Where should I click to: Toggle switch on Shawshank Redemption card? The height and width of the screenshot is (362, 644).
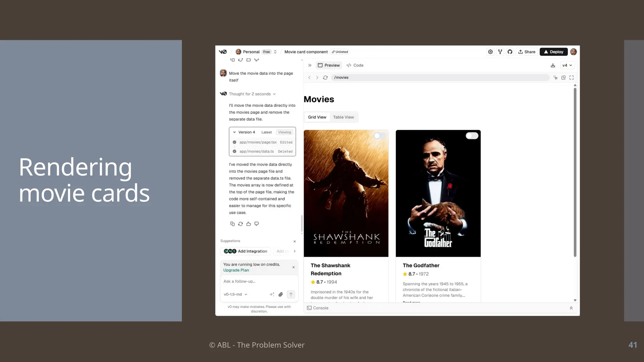(x=380, y=136)
